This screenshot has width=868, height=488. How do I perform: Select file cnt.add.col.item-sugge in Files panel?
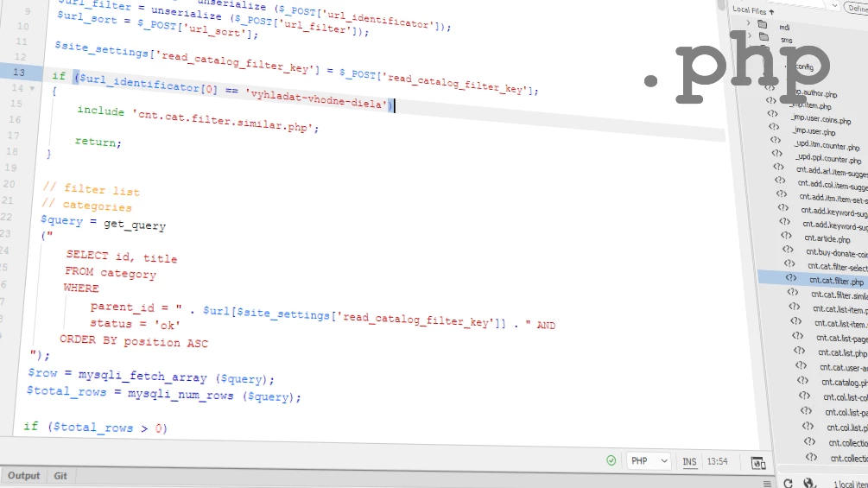[x=833, y=186]
